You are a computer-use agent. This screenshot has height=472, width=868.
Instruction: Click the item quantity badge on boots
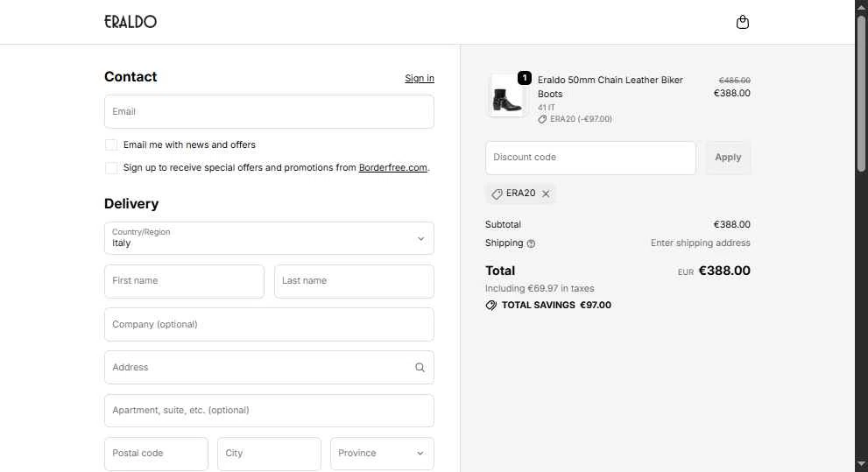pyautogui.click(x=525, y=78)
